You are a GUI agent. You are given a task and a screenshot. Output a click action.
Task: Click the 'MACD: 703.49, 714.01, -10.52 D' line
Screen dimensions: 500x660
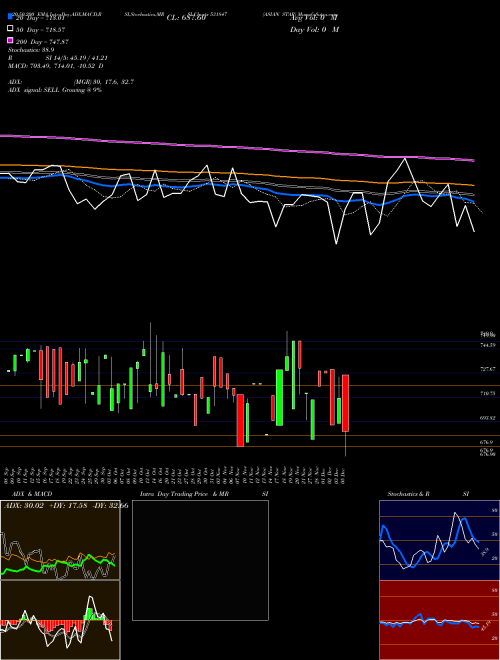[x=56, y=66]
